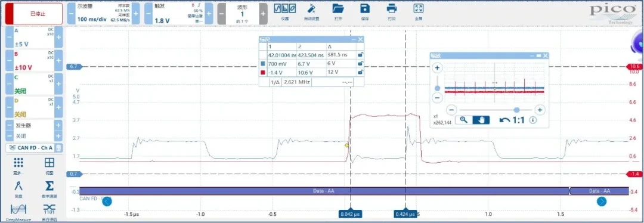The image size is (644, 223).
Task: Jump to next decoded packet arrow
Action: (602, 201)
